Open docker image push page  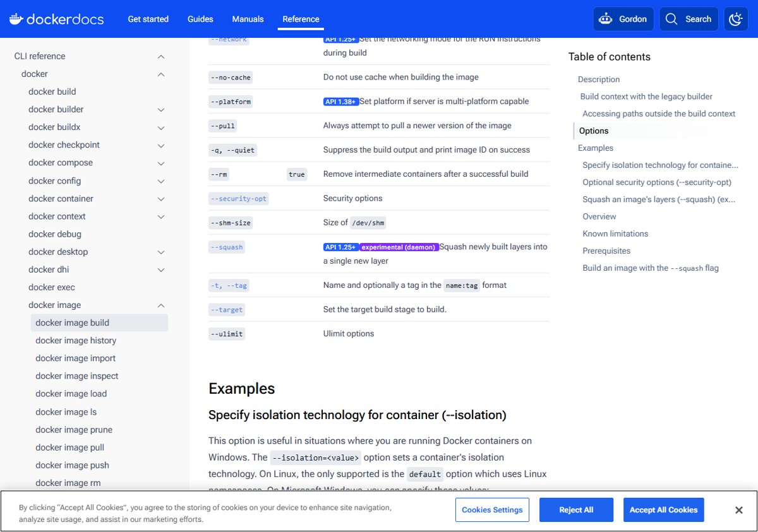[72, 465]
